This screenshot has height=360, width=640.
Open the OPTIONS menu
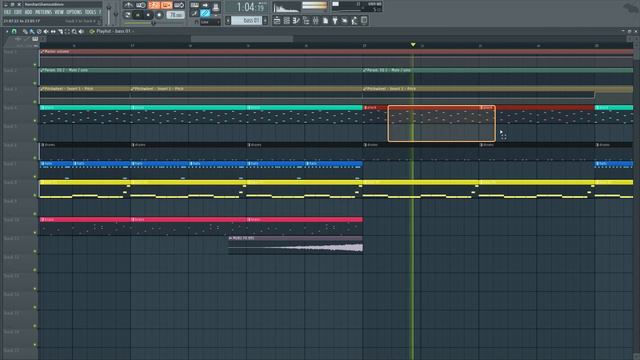(x=74, y=12)
